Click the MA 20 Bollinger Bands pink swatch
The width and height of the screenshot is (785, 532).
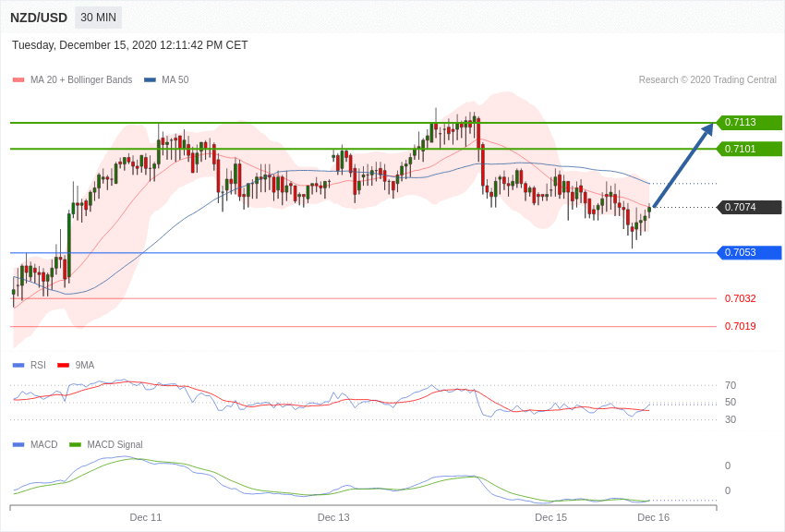(x=18, y=79)
